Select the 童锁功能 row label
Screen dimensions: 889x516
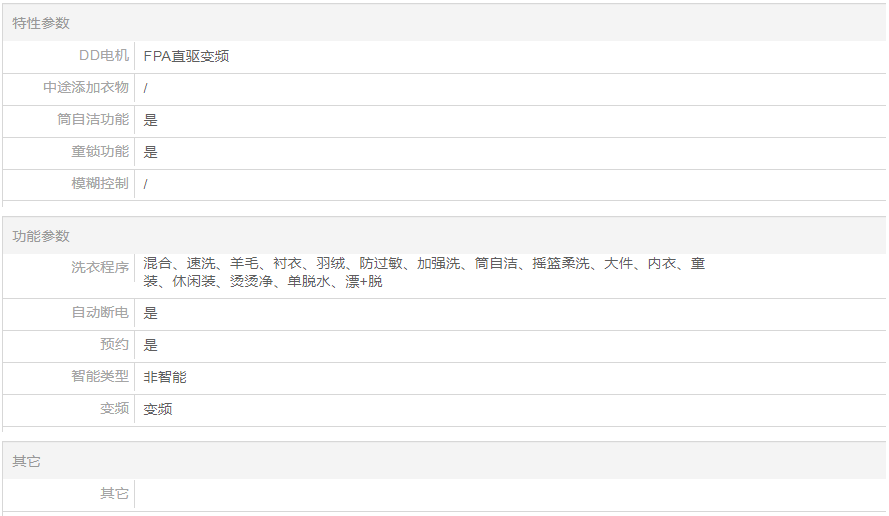(100, 152)
